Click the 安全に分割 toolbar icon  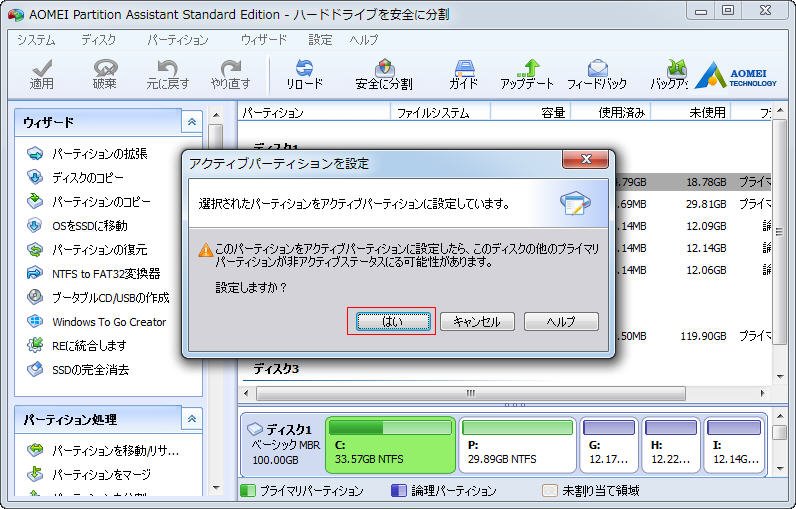[x=384, y=75]
